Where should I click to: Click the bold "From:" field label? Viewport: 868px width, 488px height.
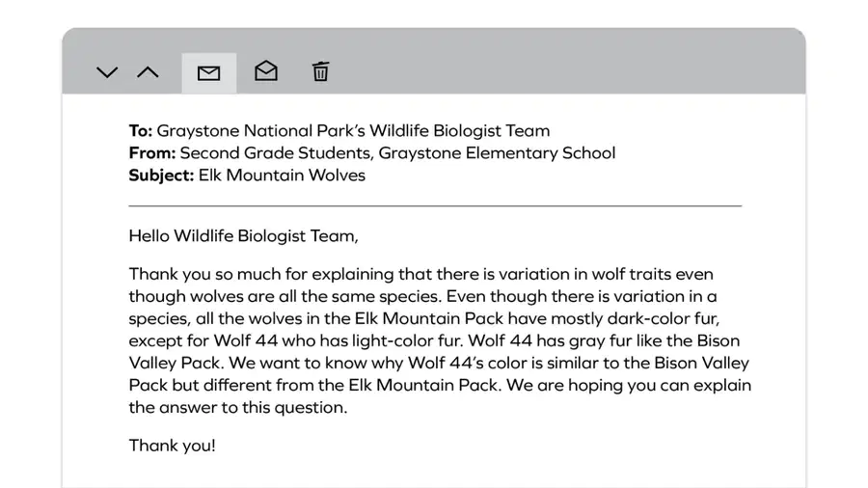[x=152, y=152]
